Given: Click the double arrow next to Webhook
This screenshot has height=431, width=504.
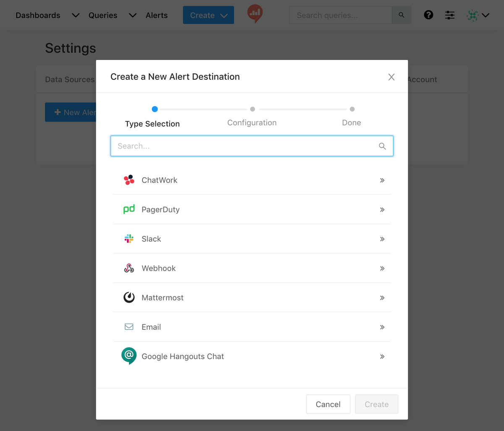Looking at the screenshot, I should click(382, 268).
